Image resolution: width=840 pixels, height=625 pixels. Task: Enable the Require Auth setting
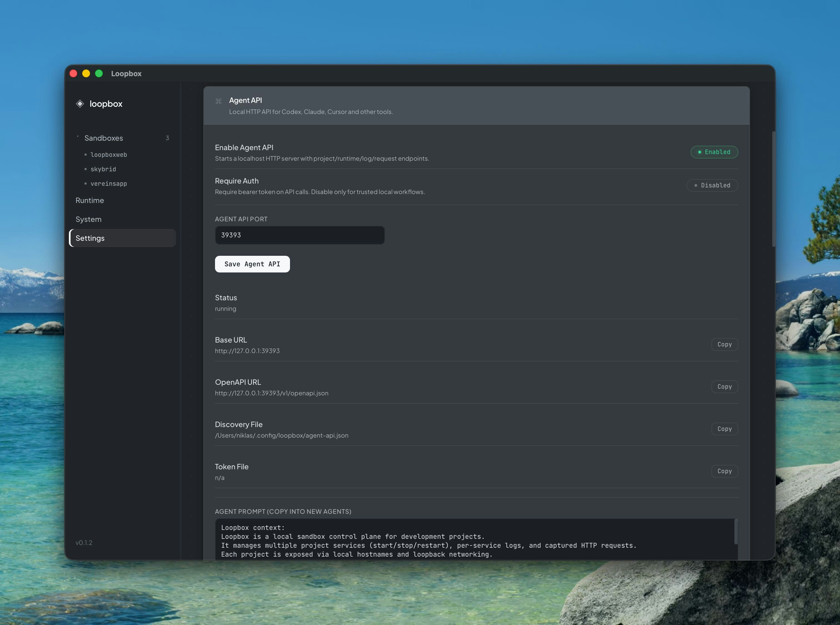(712, 185)
